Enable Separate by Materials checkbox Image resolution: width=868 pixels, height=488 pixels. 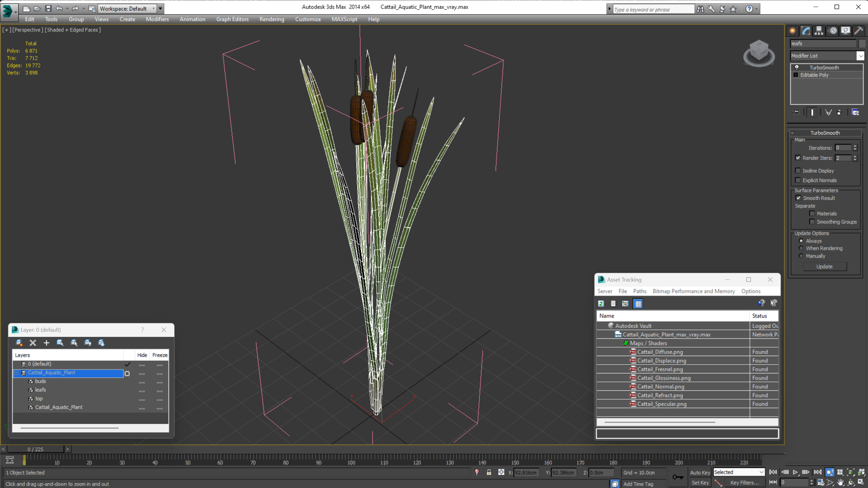(812, 213)
